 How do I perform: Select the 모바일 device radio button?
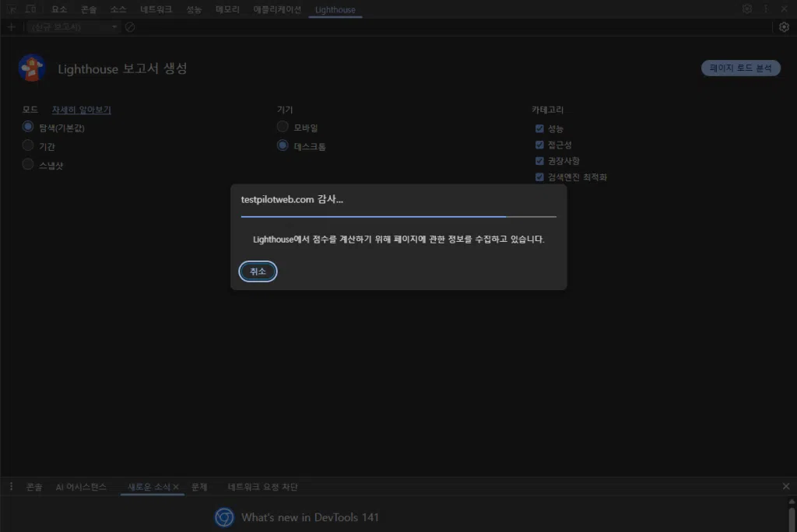point(283,126)
